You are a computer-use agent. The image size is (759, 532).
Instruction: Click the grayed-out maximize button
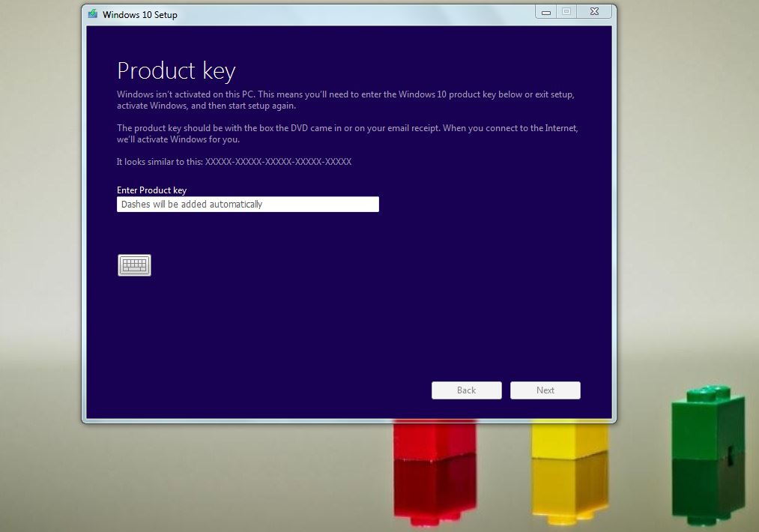tap(566, 12)
